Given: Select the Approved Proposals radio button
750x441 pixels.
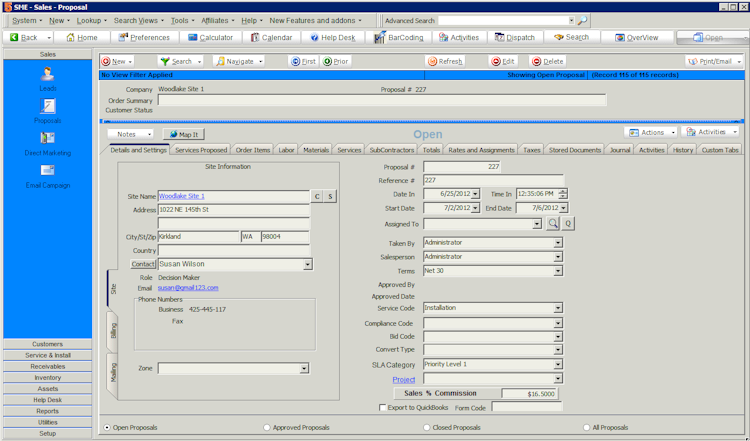Looking at the screenshot, I should [266, 427].
